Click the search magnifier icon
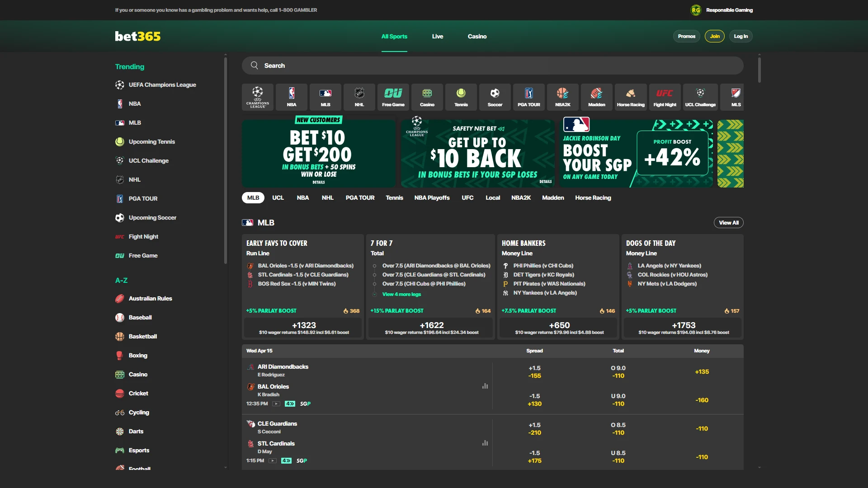The height and width of the screenshot is (488, 868). click(255, 66)
